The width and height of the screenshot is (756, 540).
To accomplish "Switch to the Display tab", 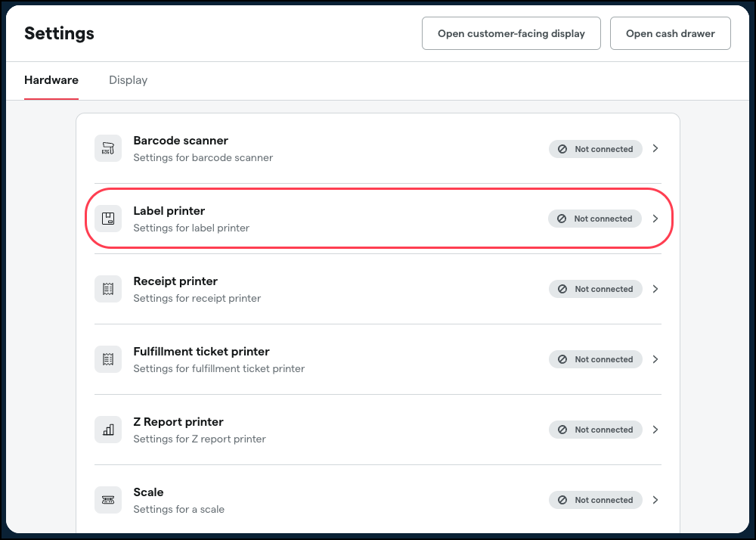I will tap(128, 80).
